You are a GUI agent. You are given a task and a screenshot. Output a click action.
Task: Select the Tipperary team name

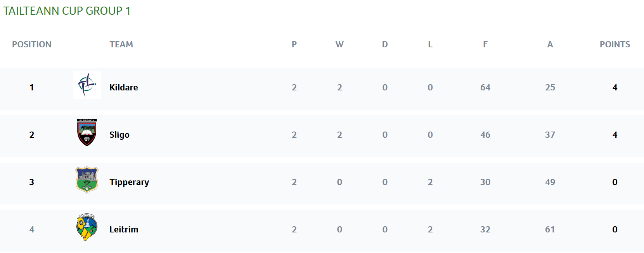click(129, 182)
